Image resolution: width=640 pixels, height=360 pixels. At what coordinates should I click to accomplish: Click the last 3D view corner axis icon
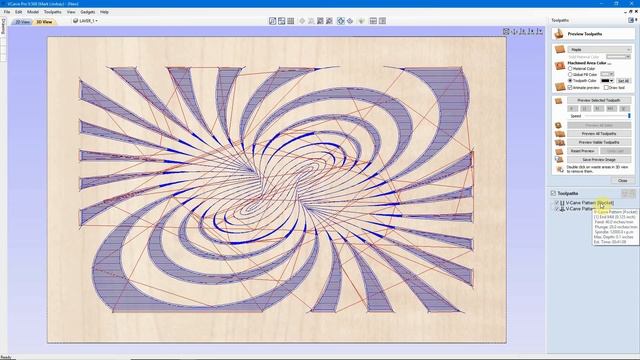point(540,31)
